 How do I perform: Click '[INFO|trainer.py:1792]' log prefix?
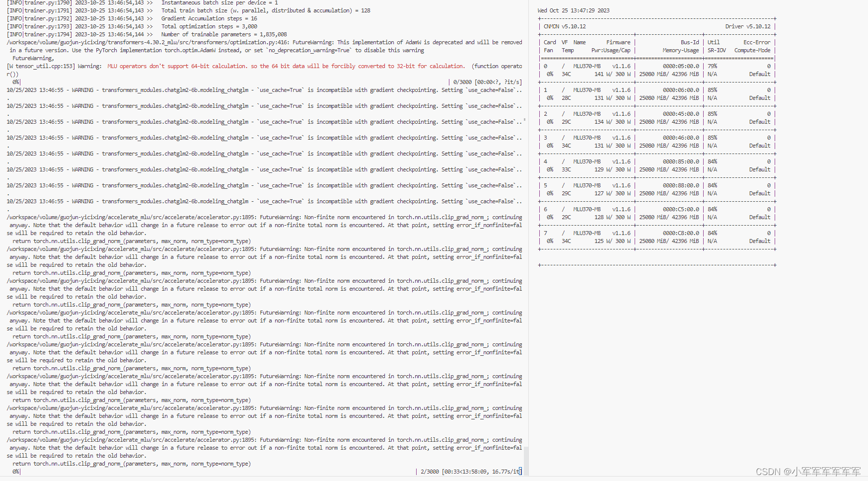point(39,18)
